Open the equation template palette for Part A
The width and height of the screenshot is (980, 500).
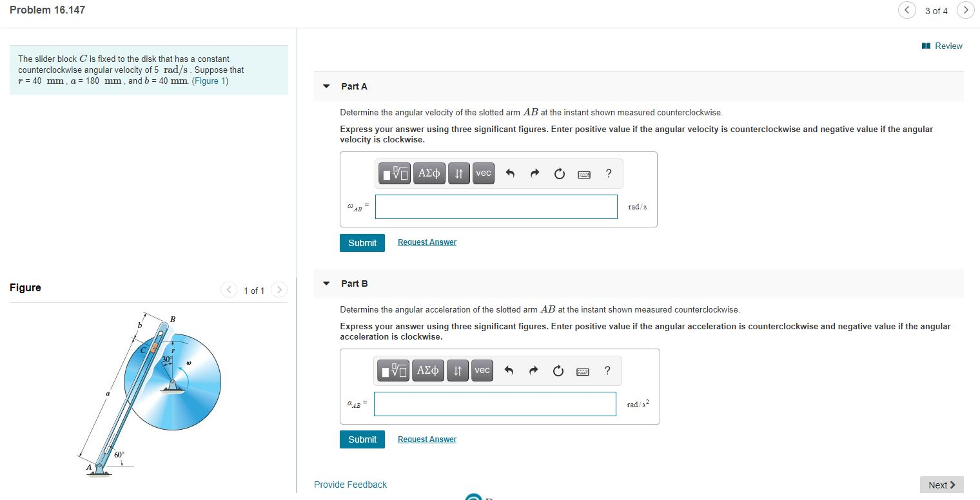pos(395,173)
